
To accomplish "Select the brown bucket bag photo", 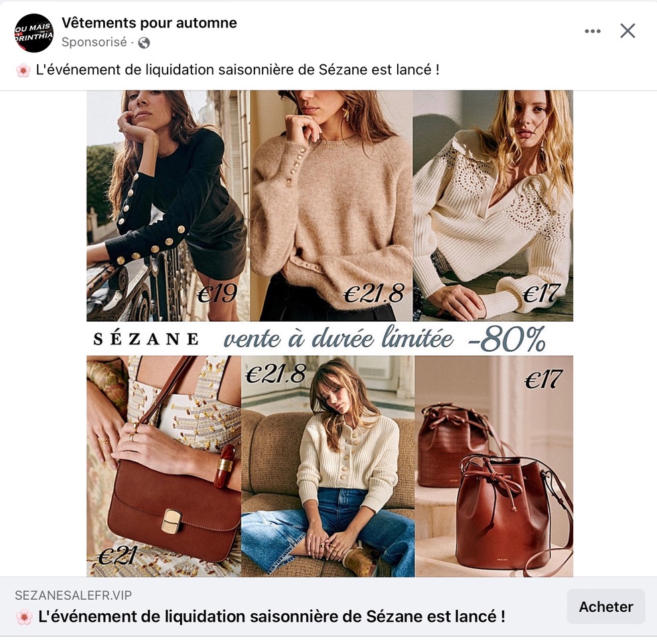I will (494, 466).
